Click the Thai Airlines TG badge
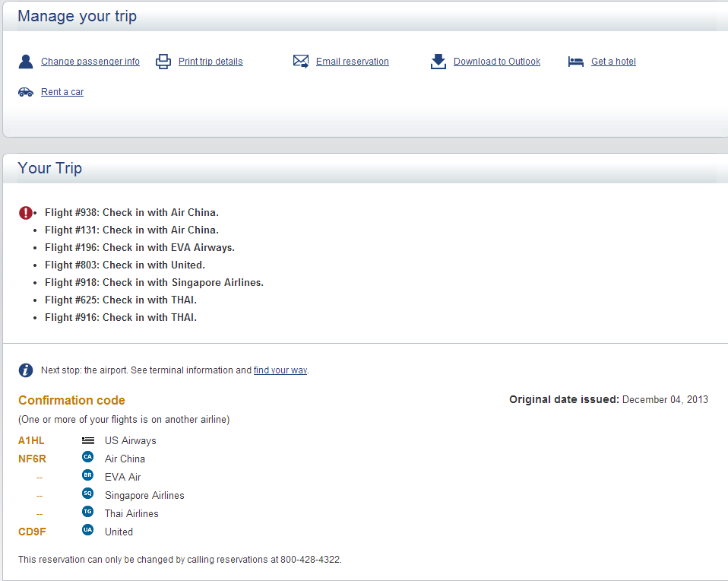728x581 pixels. point(87,512)
